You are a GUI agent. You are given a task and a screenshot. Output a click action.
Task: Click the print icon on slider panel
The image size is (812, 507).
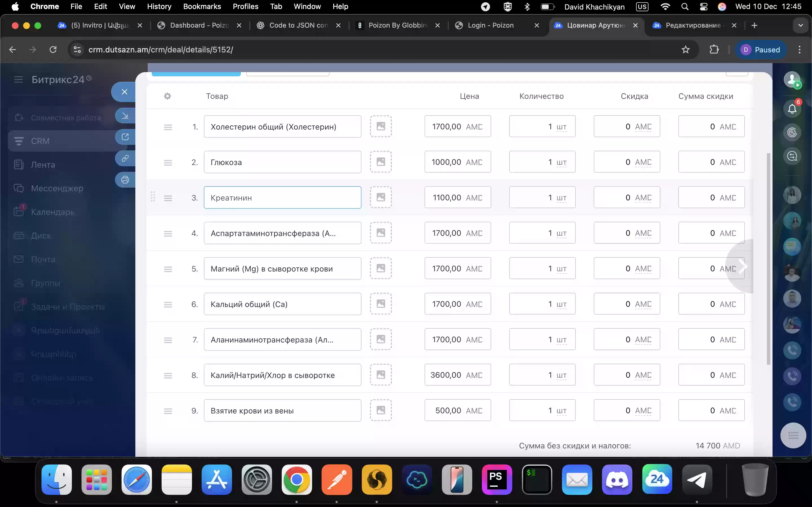click(125, 180)
